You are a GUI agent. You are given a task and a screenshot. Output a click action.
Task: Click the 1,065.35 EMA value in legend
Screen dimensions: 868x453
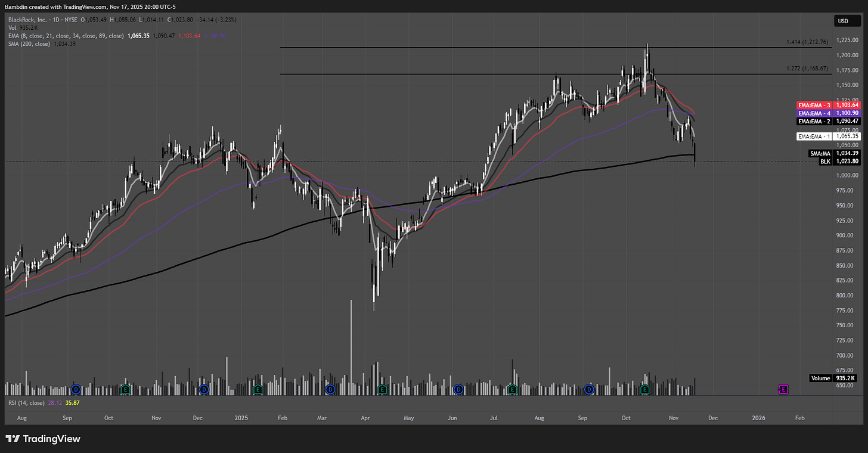[x=138, y=36]
